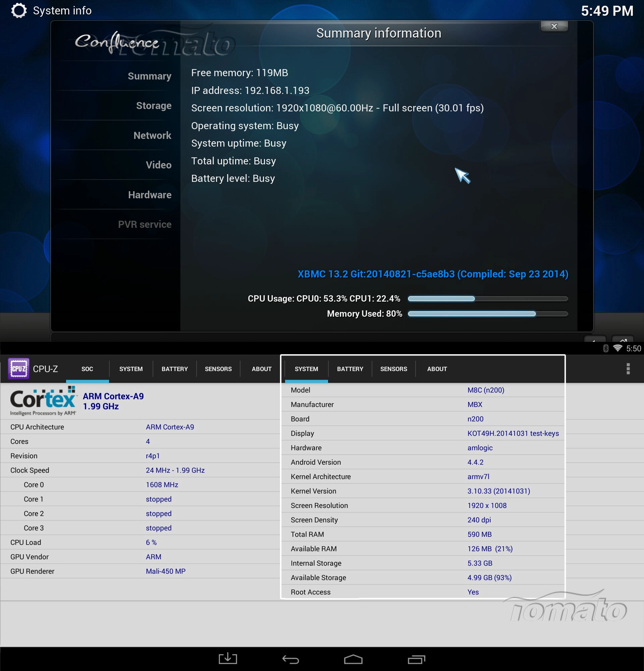
Task: Click the Revision r4p1 value
Action: coord(153,456)
